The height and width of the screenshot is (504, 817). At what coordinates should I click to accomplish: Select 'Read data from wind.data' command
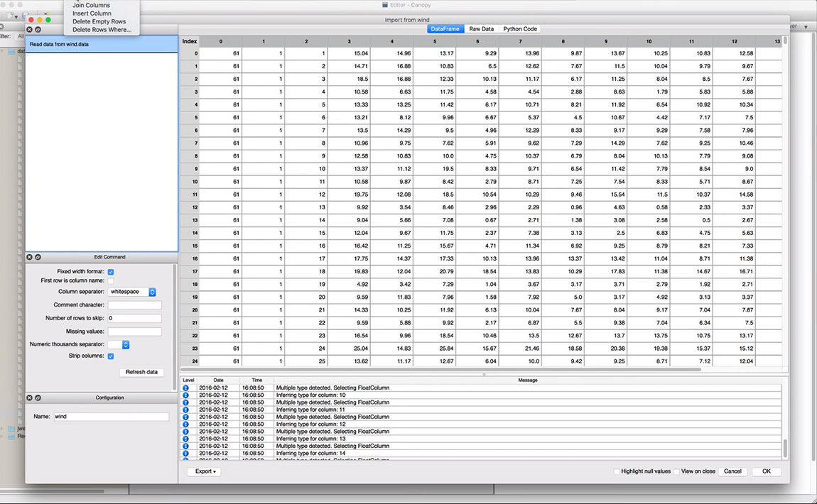click(x=102, y=44)
